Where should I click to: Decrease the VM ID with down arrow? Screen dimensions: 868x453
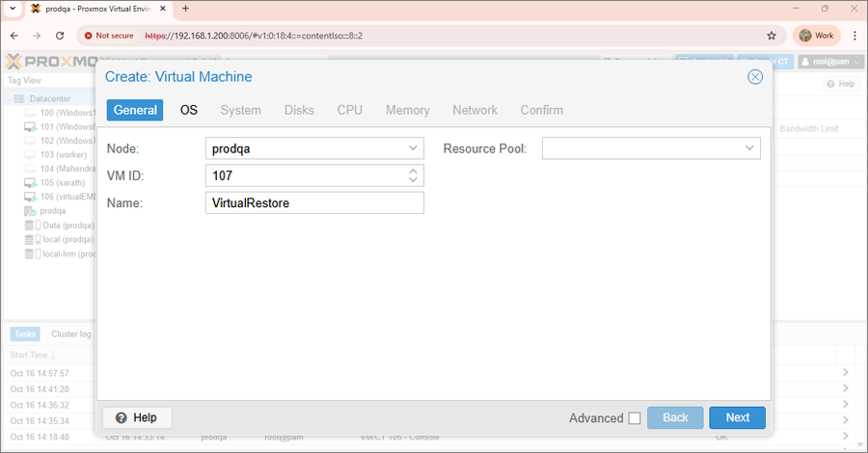[413, 180]
